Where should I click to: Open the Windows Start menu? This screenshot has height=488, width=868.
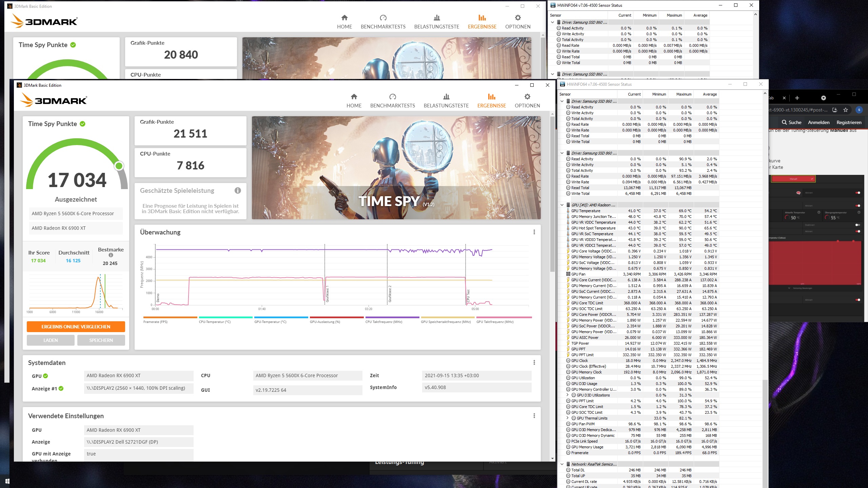pyautogui.click(x=7, y=481)
